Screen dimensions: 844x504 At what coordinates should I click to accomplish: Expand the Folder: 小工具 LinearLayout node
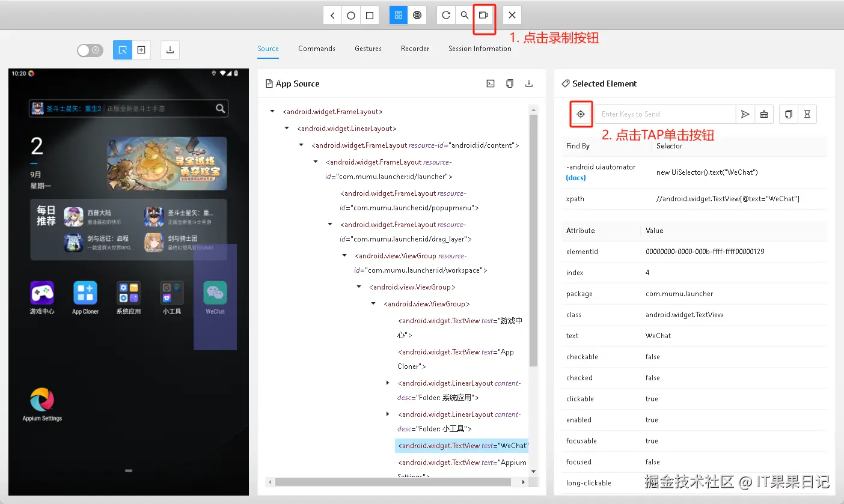388,414
